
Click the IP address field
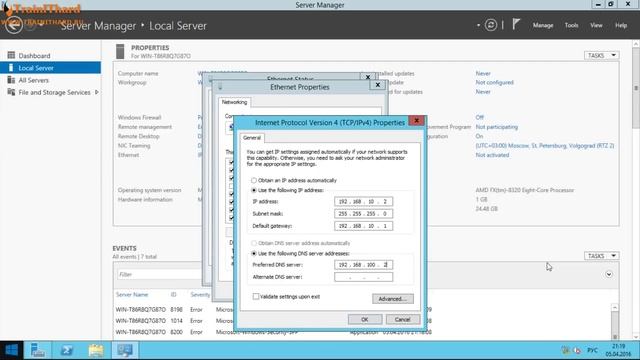(x=363, y=202)
